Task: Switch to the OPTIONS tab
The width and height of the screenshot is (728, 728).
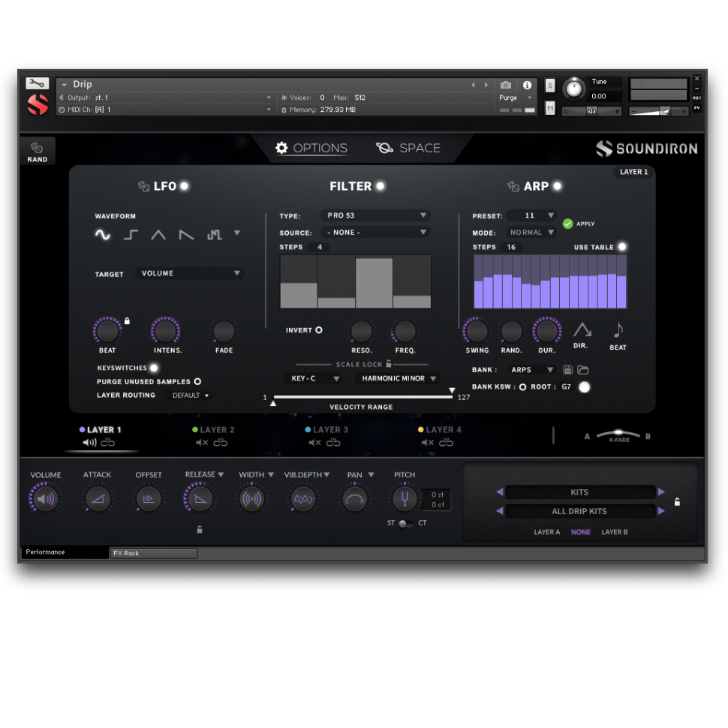Action: pos(311,148)
